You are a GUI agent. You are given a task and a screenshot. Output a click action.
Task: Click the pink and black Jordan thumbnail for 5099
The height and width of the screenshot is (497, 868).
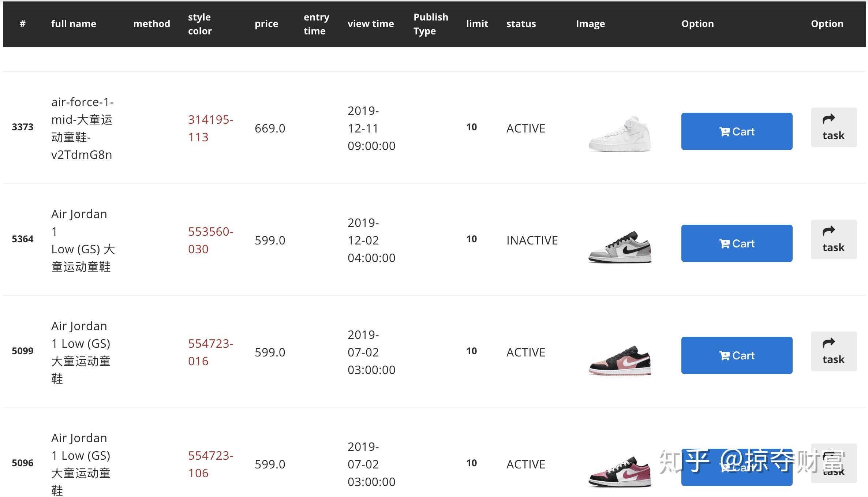click(620, 360)
